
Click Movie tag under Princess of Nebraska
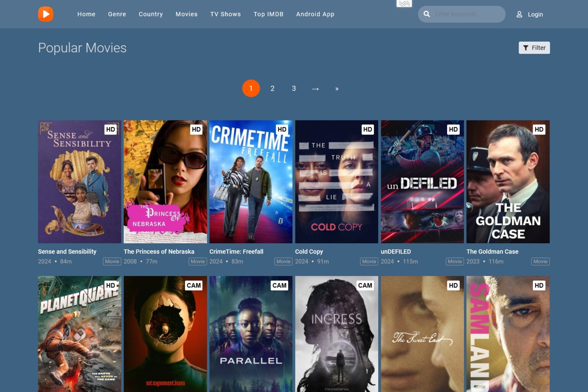(198, 262)
